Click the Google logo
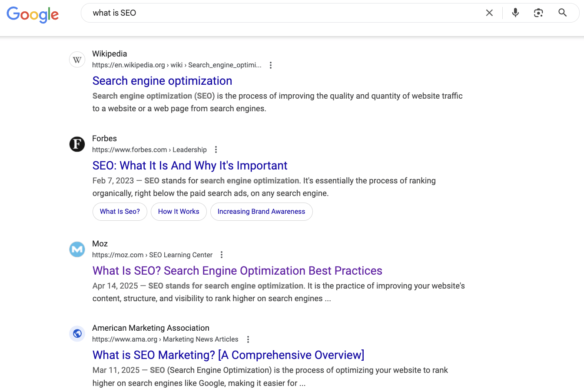This screenshot has width=584, height=392. coord(33,14)
